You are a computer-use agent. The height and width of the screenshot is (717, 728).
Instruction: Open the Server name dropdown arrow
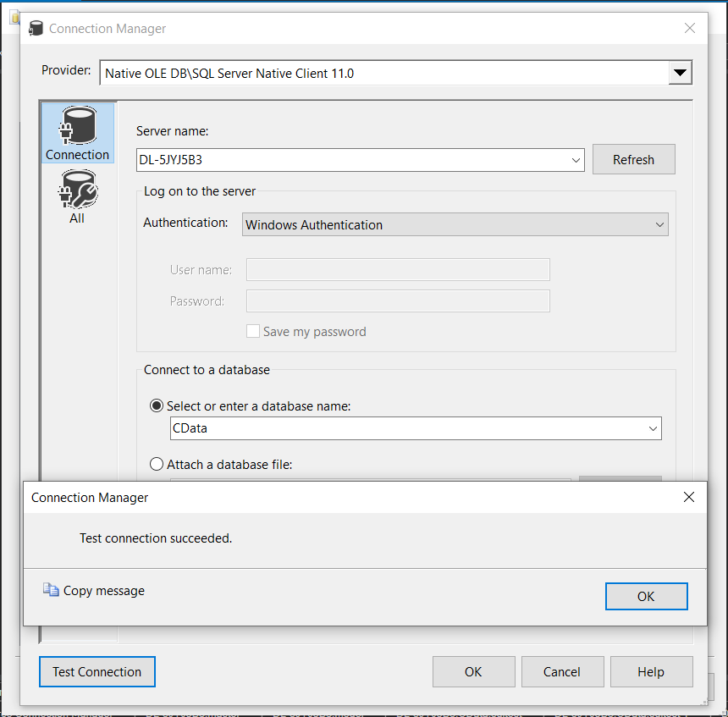576,159
